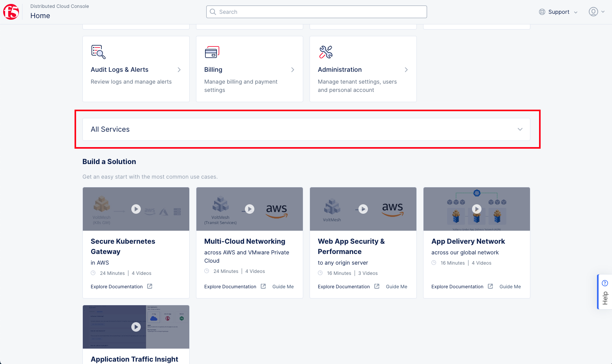Click inside the Search field
612x364 pixels.
tap(315, 12)
